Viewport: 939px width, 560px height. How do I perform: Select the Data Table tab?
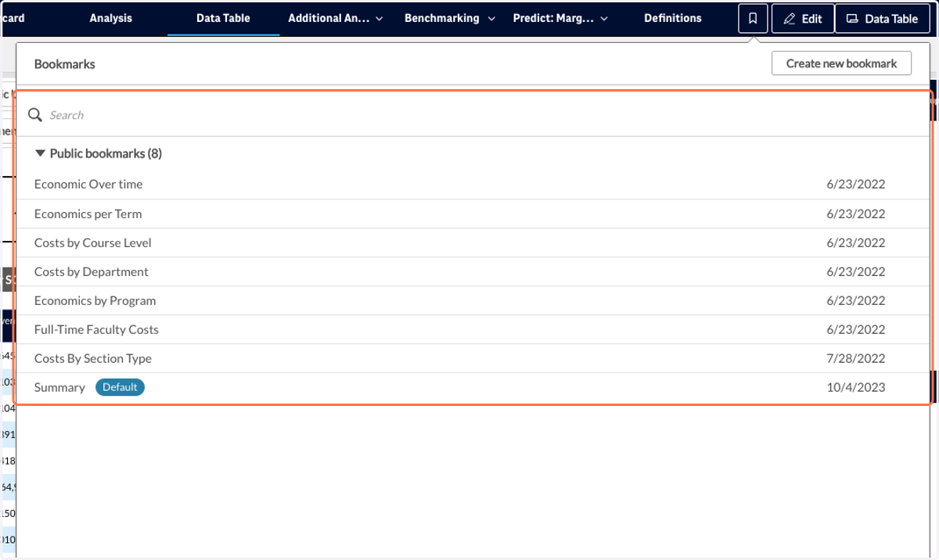[x=223, y=18]
